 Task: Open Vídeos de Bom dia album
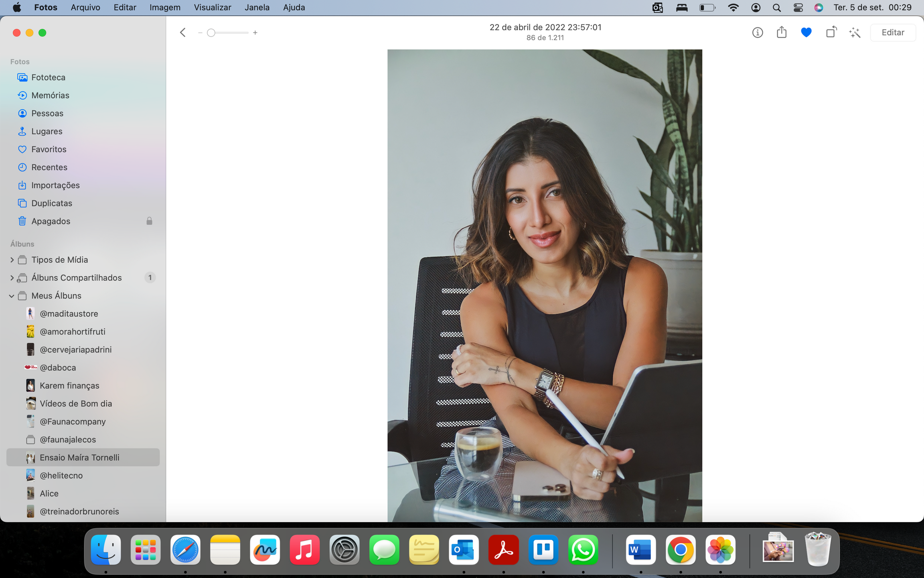[x=83, y=403]
